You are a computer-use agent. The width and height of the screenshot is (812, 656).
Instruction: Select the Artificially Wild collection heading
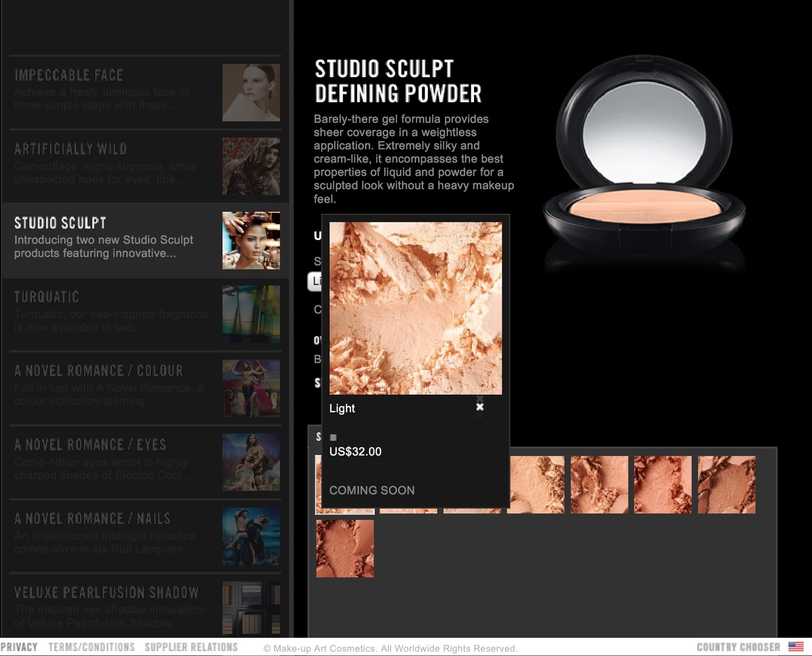coord(71,149)
